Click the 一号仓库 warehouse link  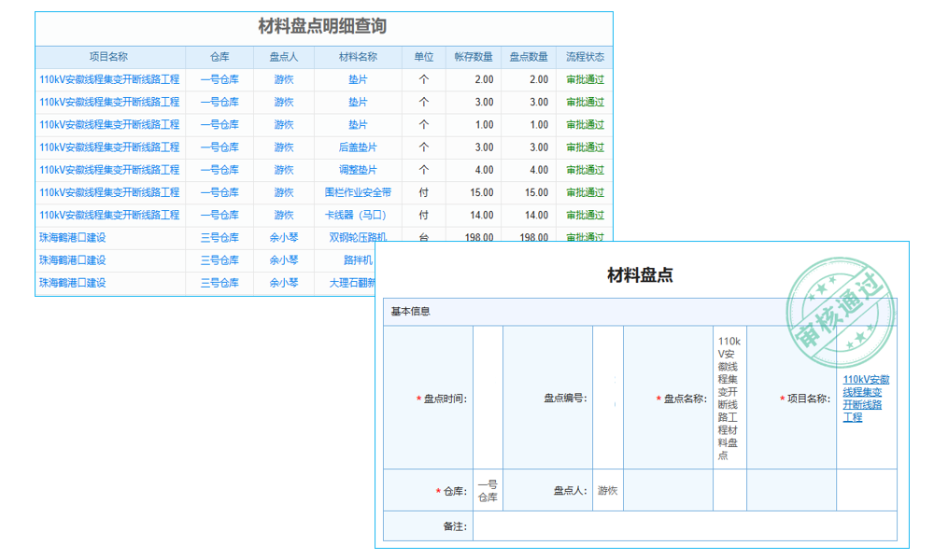click(219, 80)
